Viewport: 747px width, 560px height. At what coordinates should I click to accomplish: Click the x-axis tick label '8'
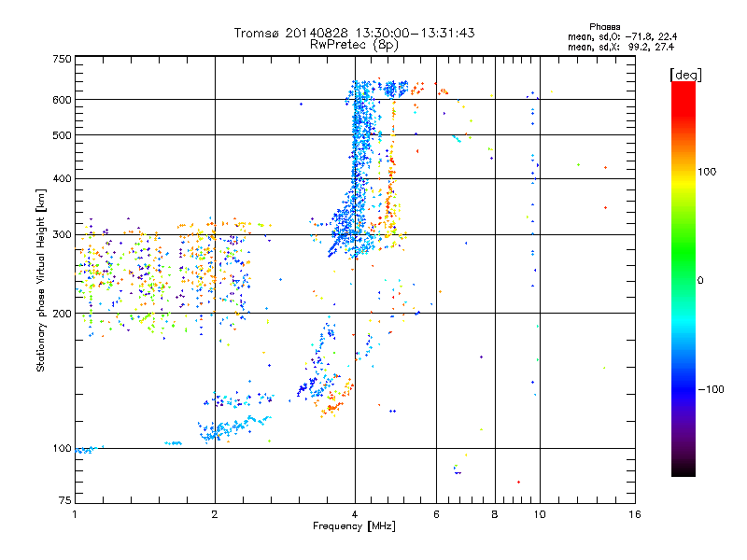pyautogui.click(x=495, y=514)
